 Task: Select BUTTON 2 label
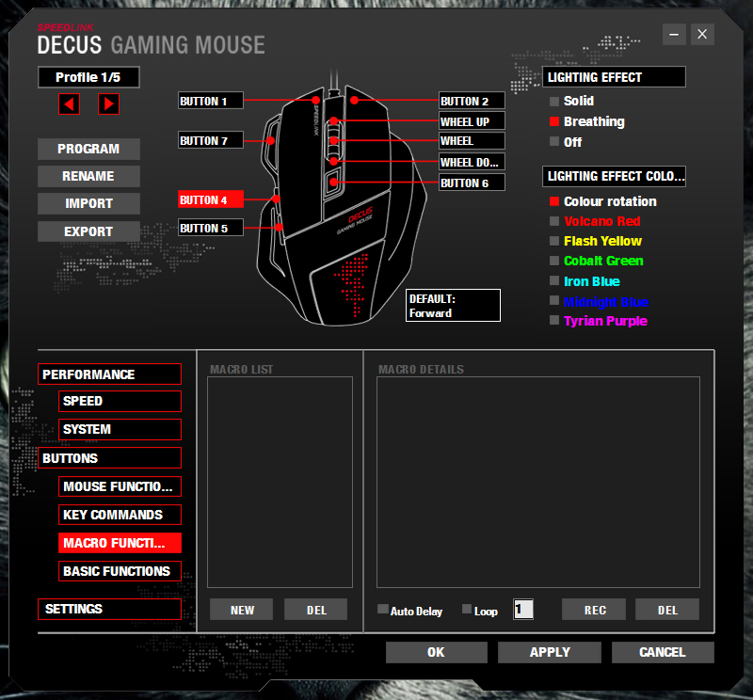pos(472,101)
